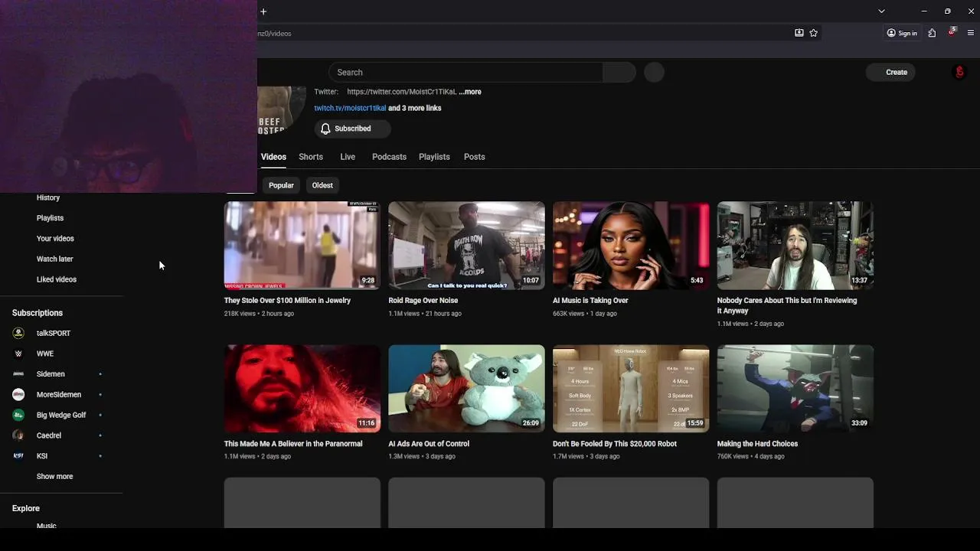The height and width of the screenshot is (551, 980).
Task: Open the talkSPORT subscription label
Action: [x=54, y=333]
